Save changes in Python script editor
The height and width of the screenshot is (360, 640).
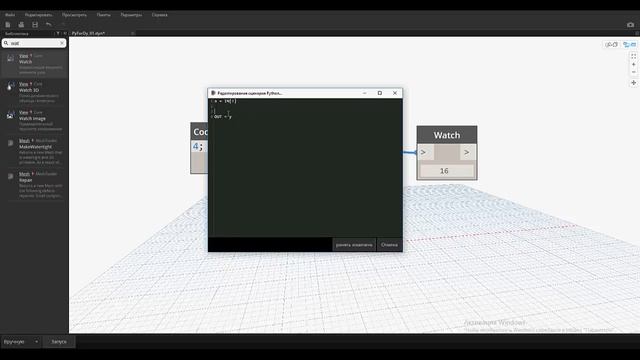[x=354, y=245]
